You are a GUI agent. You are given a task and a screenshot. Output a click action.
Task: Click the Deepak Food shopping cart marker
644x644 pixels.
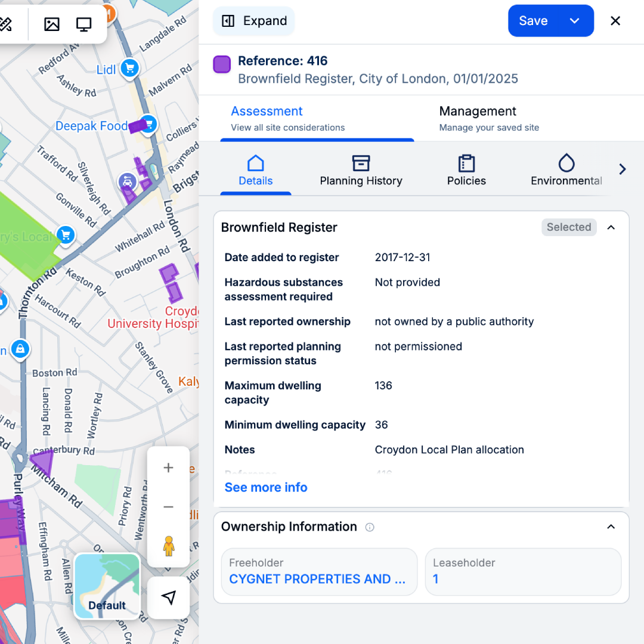(150, 123)
